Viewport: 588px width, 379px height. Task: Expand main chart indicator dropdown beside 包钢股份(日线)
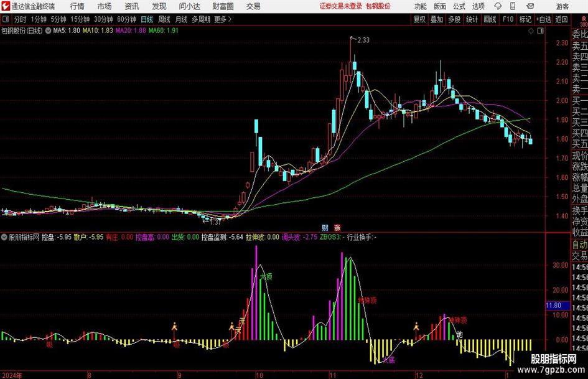(x=49, y=30)
